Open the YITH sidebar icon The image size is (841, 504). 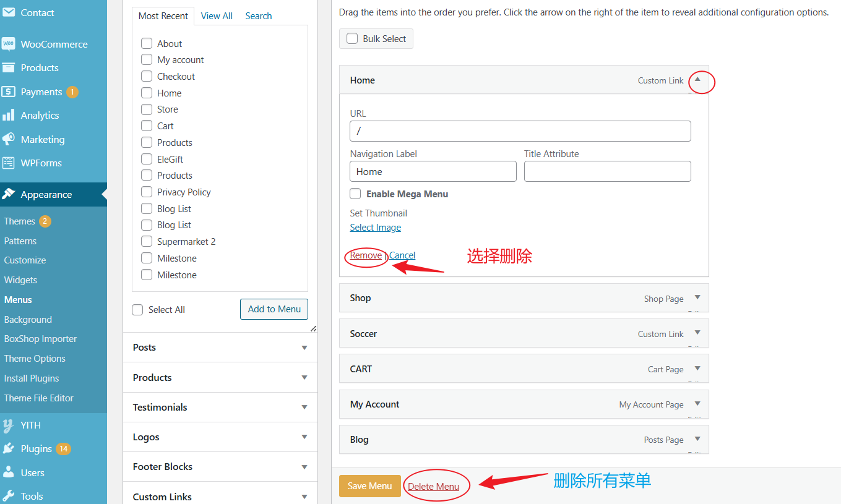pyautogui.click(x=9, y=425)
